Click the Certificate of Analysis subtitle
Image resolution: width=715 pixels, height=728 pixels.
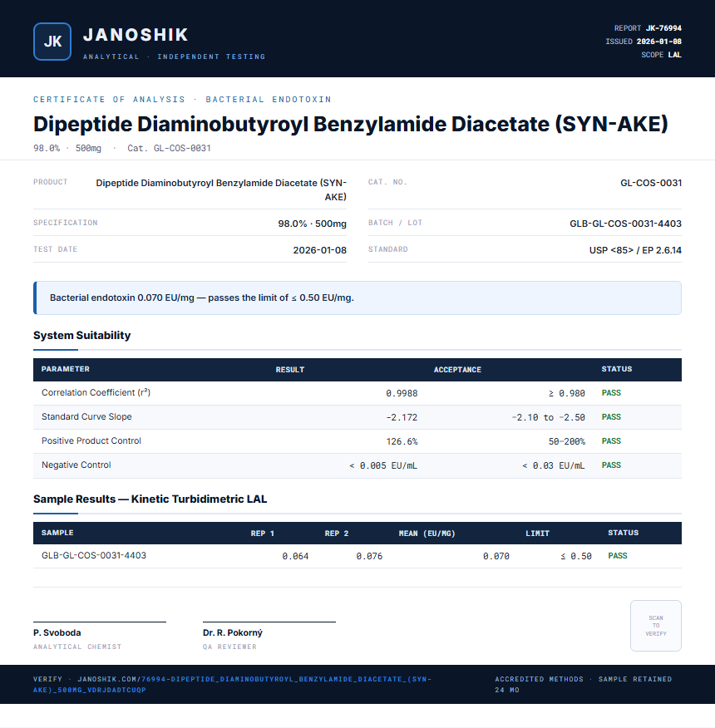click(182, 100)
